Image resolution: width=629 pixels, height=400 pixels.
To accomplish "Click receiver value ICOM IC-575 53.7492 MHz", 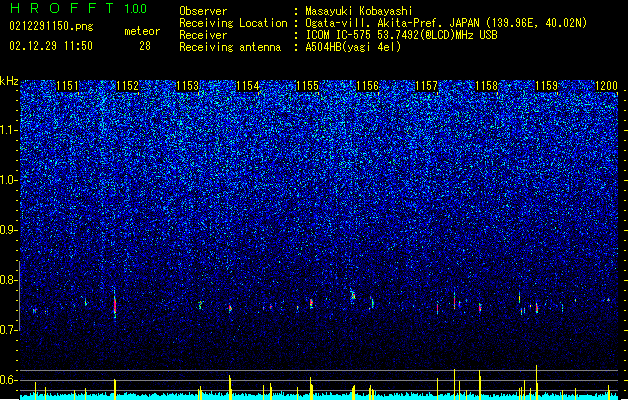I will point(401,35).
